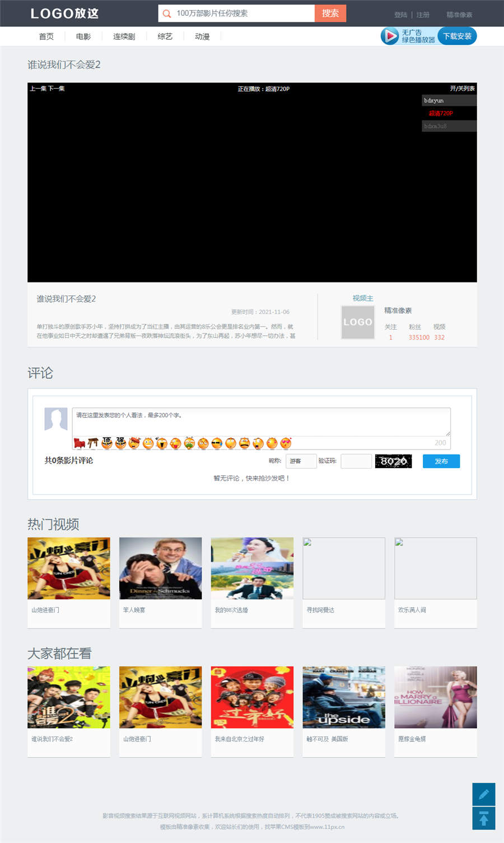Insert the sunglasses emoticon
The height and width of the screenshot is (843, 504).
tap(217, 443)
